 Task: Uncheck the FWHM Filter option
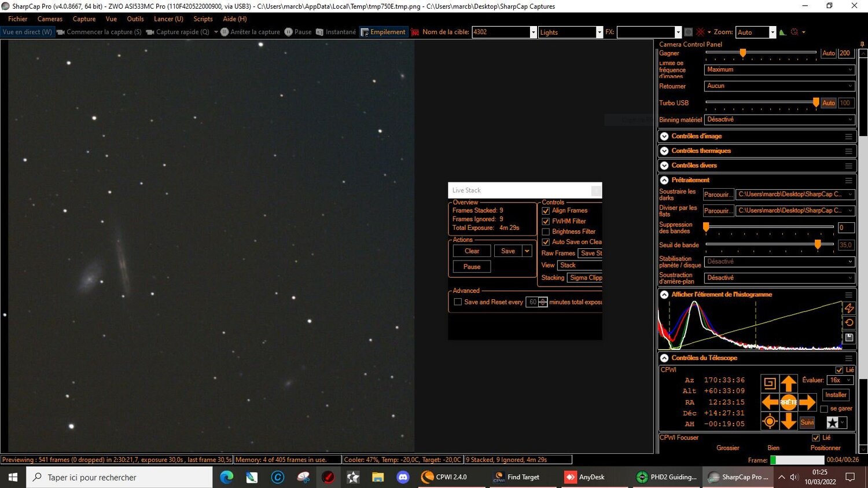[x=546, y=221]
